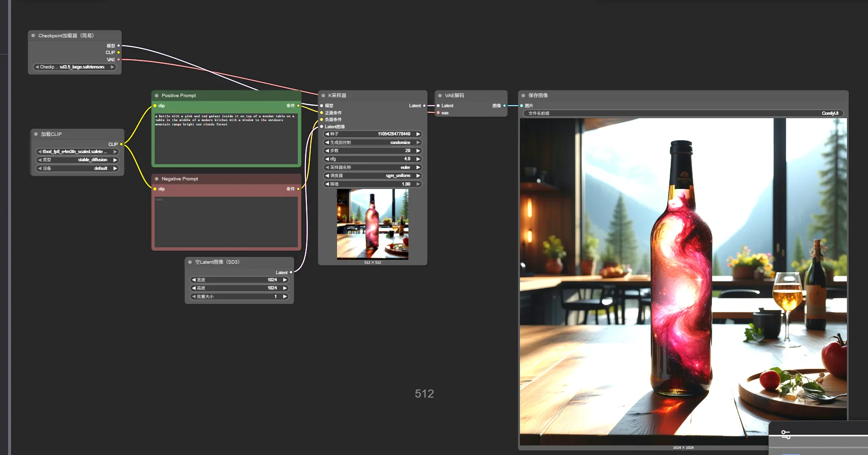Screen dimensions: 868x455
Task: Click the Positive Prompt node's collapse dot
Action: click(157, 96)
